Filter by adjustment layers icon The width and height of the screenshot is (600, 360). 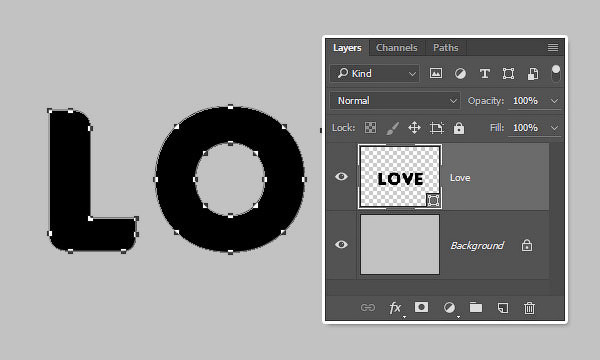pos(460,73)
